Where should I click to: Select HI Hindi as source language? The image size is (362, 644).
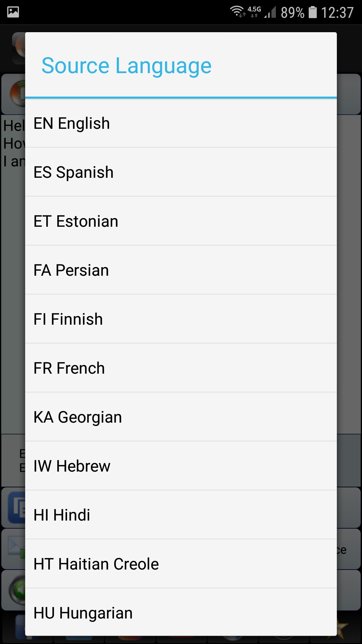coord(181,515)
